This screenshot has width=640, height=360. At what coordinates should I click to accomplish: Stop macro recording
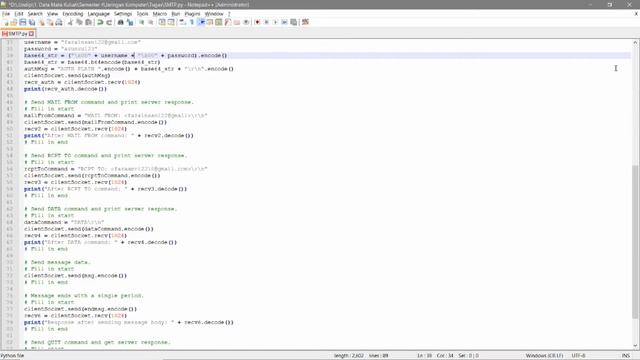[266, 22]
